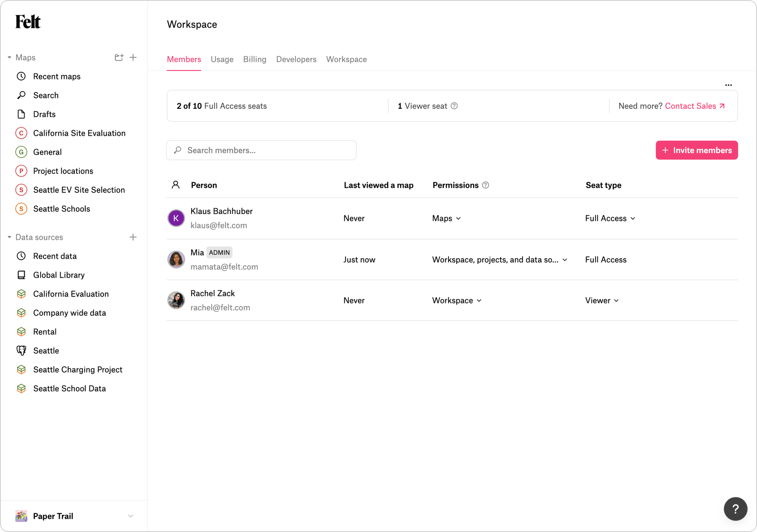Open Rental data source icon
The width and height of the screenshot is (757, 532).
pyautogui.click(x=21, y=331)
